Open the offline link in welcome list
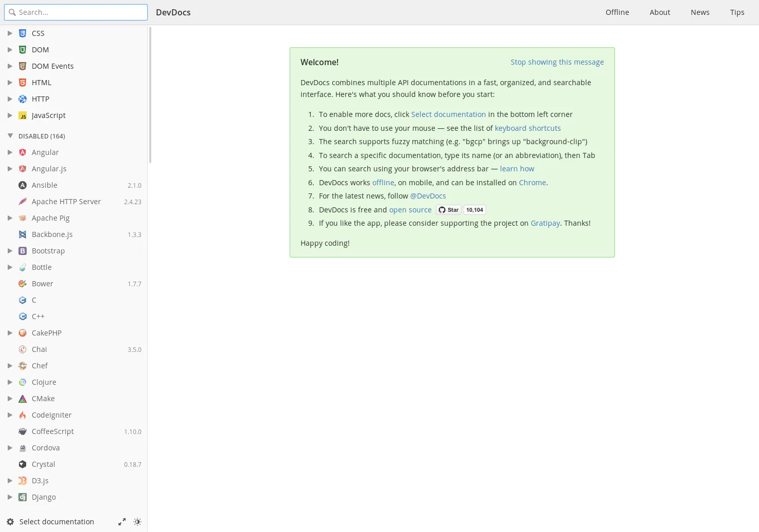This screenshot has width=759, height=532. 383,183
